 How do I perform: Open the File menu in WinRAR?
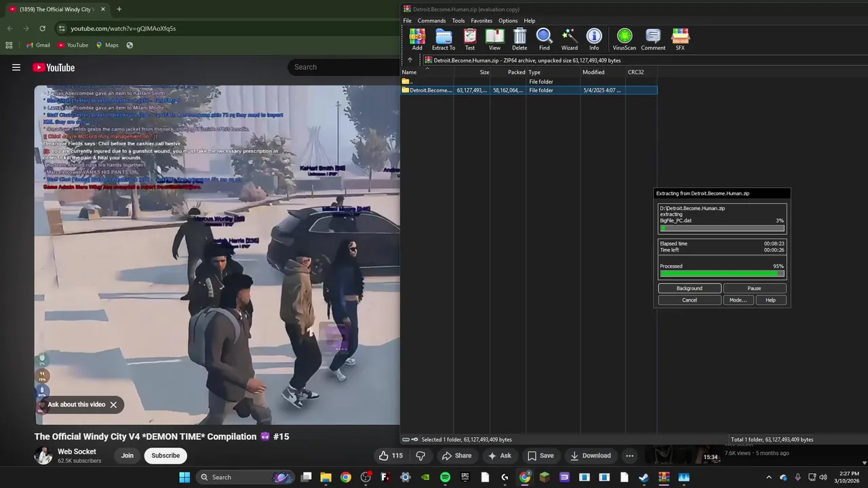click(408, 20)
